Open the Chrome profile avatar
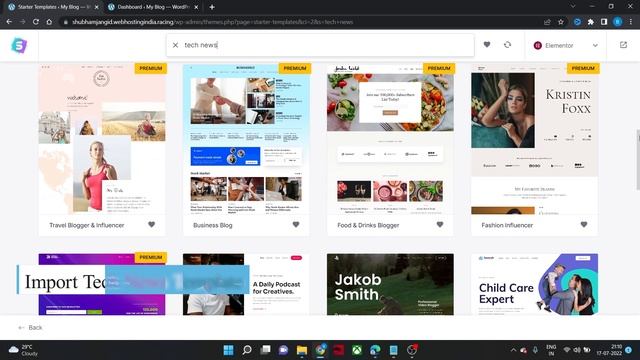The width and height of the screenshot is (640, 360). (618, 22)
